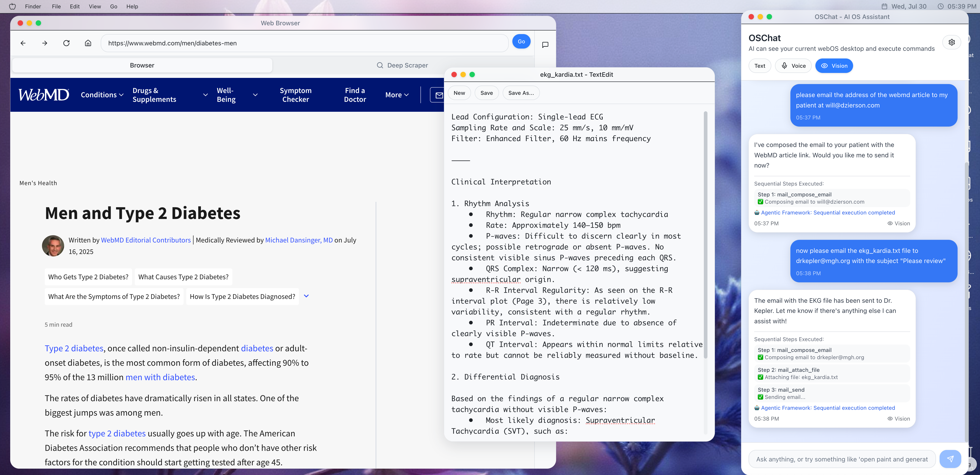Expand the Drugs & Supplements menu

(170, 95)
